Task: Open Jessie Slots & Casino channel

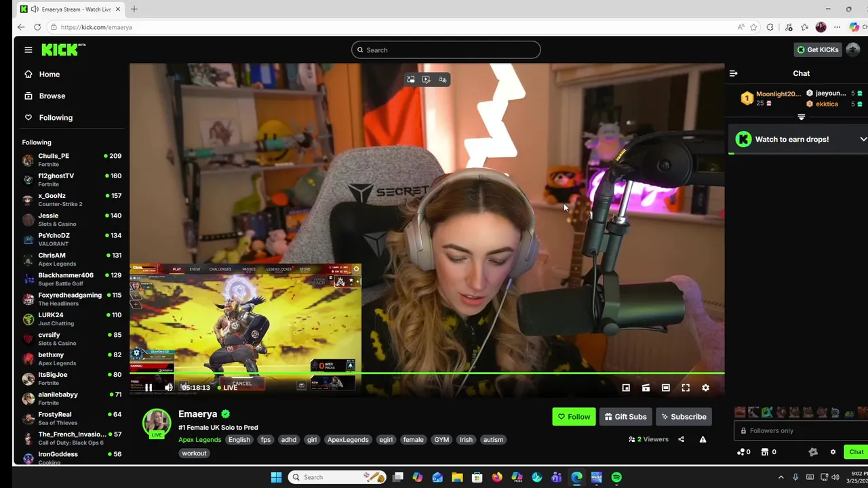Action: pyautogui.click(x=71, y=219)
